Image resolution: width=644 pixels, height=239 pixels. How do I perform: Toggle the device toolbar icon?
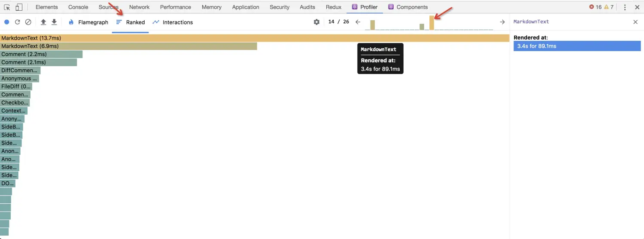(x=19, y=7)
